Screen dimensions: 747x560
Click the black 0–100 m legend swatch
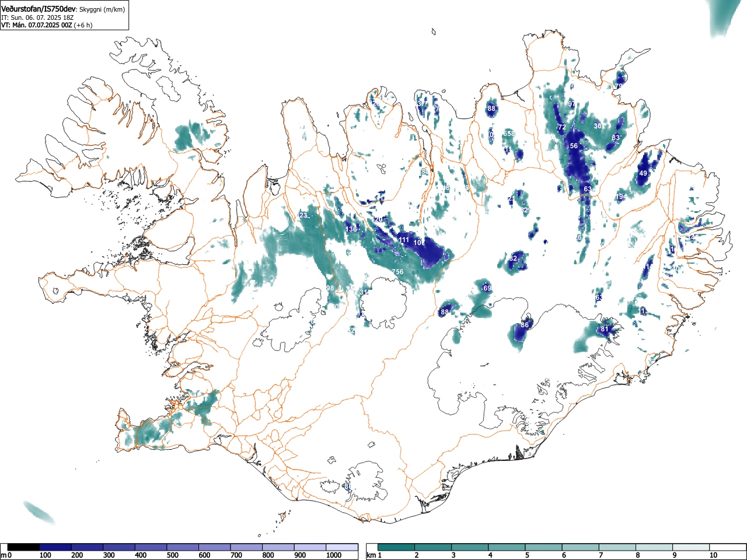pyautogui.click(x=24, y=547)
